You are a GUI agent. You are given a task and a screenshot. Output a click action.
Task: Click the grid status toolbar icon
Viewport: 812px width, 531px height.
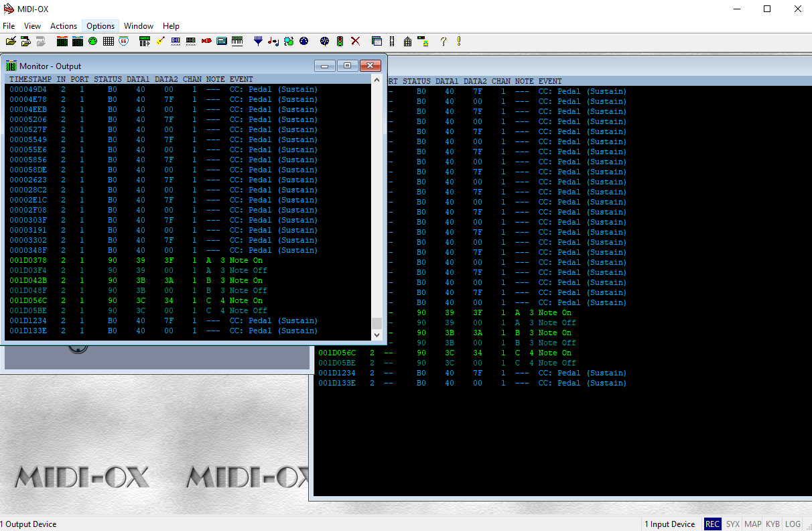(x=108, y=41)
